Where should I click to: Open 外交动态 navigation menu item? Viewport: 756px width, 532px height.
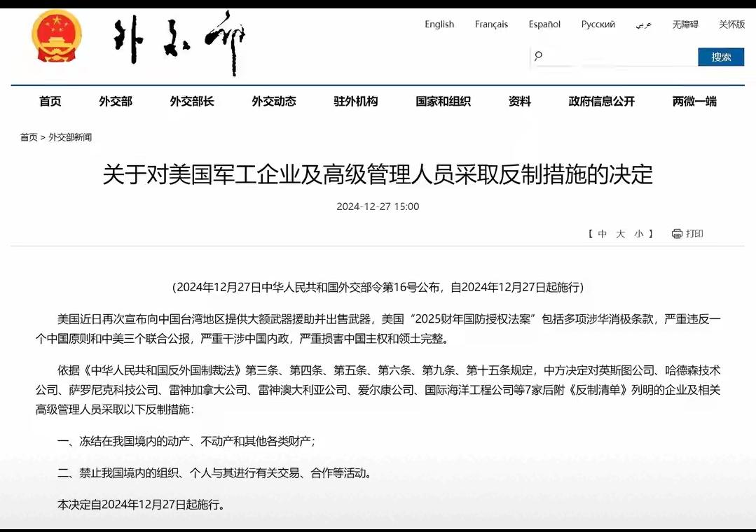point(274,101)
